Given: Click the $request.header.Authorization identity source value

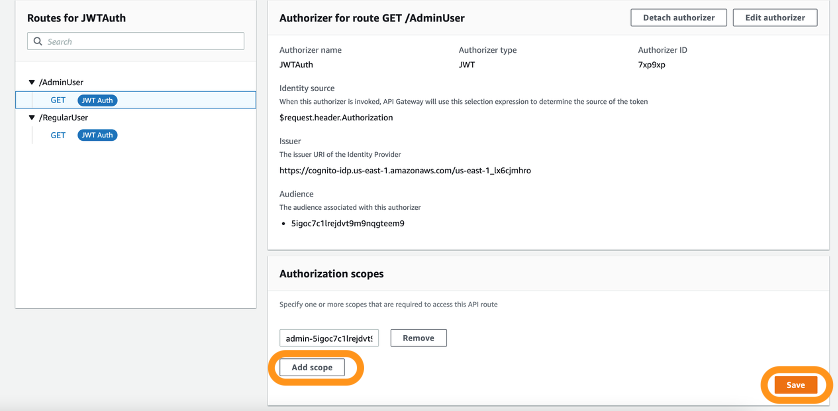Looking at the screenshot, I should point(336,117).
